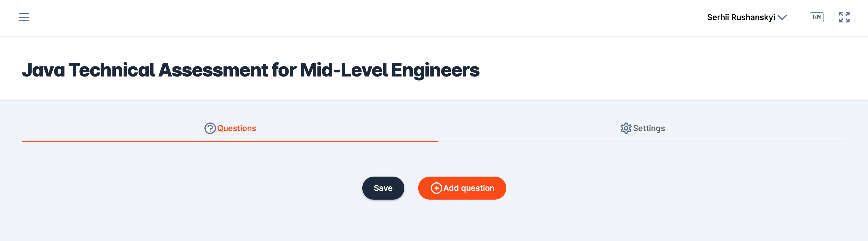Select the Questions label text
The width and height of the screenshot is (868, 241).
coord(236,128)
